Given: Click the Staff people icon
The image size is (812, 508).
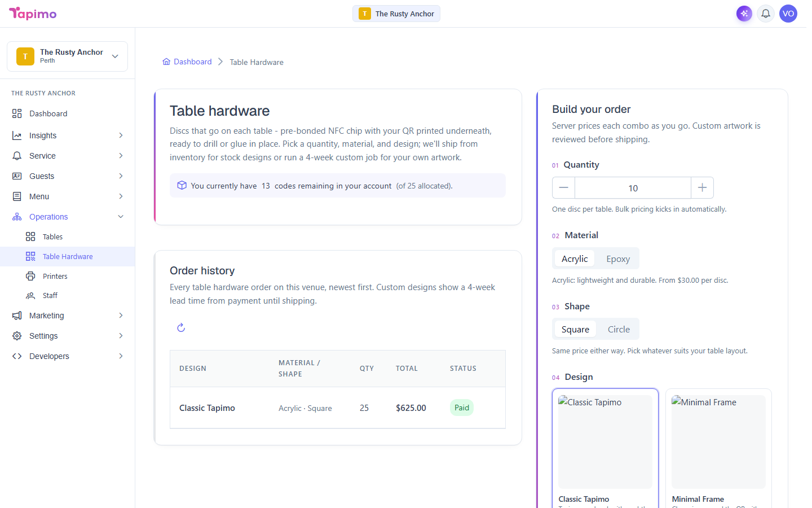Looking at the screenshot, I should tap(30, 295).
